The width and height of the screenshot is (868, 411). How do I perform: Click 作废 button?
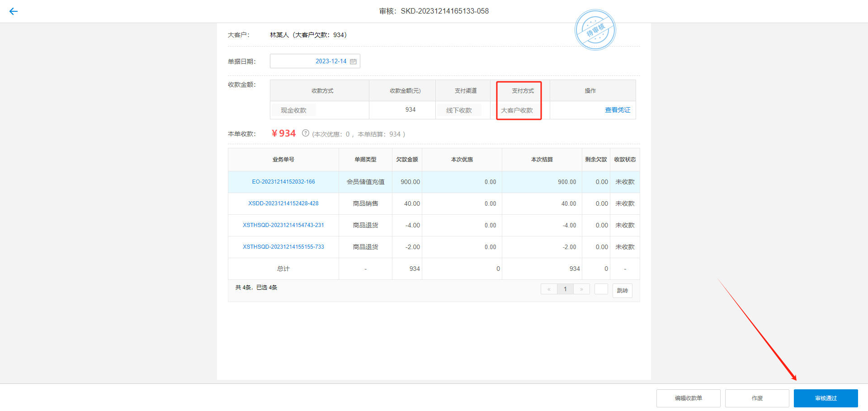pyautogui.click(x=757, y=398)
